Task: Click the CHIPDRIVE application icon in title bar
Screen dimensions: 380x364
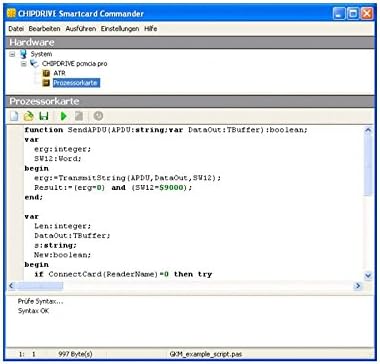Action: tap(11, 14)
